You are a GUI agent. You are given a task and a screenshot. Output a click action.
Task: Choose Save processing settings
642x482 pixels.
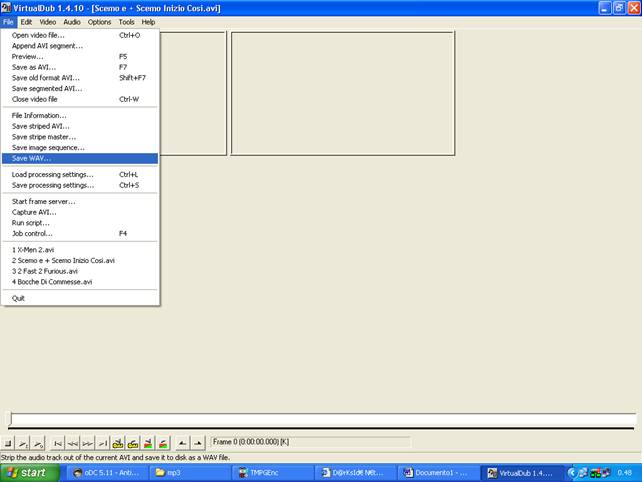[x=80, y=185]
